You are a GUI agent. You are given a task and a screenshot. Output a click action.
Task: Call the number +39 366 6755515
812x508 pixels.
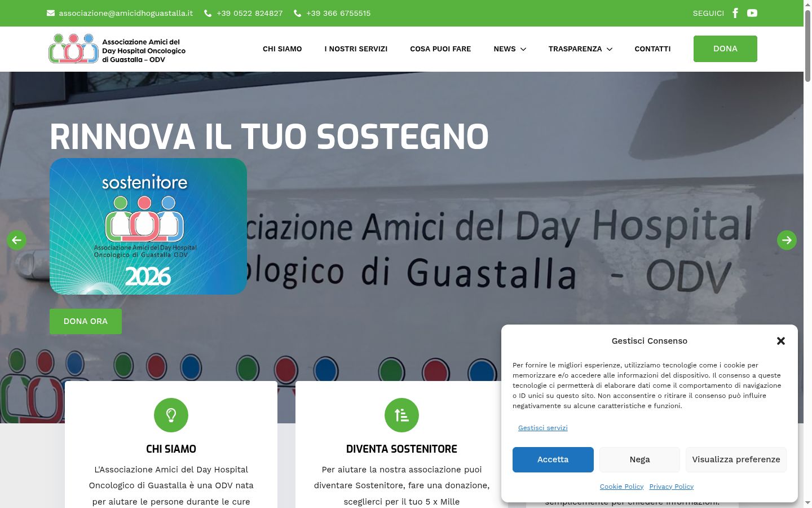click(338, 13)
